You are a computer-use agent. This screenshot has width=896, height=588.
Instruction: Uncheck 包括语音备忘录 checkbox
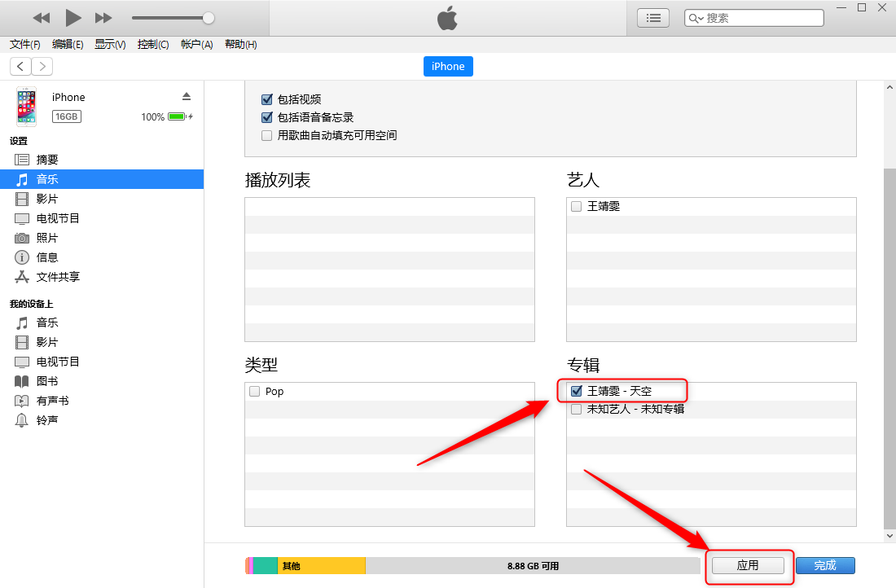pyautogui.click(x=267, y=117)
